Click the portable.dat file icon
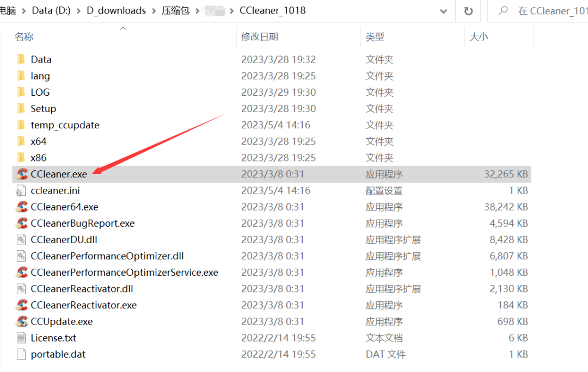This screenshot has width=588, height=372. pyautogui.click(x=21, y=355)
